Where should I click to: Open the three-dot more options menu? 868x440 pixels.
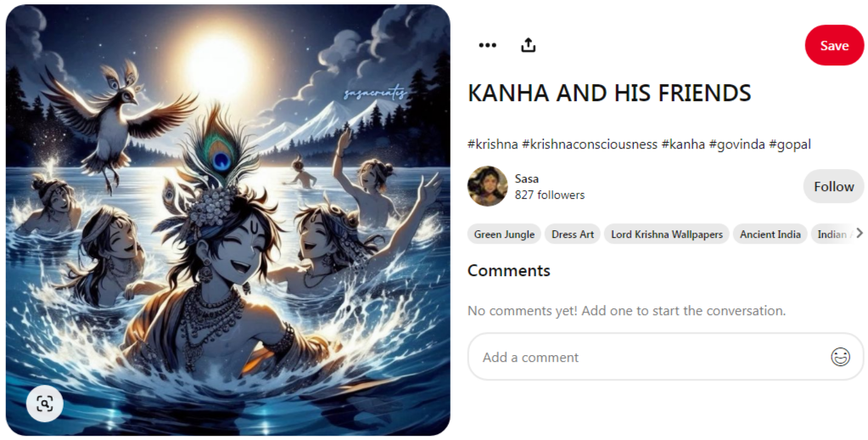487,45
